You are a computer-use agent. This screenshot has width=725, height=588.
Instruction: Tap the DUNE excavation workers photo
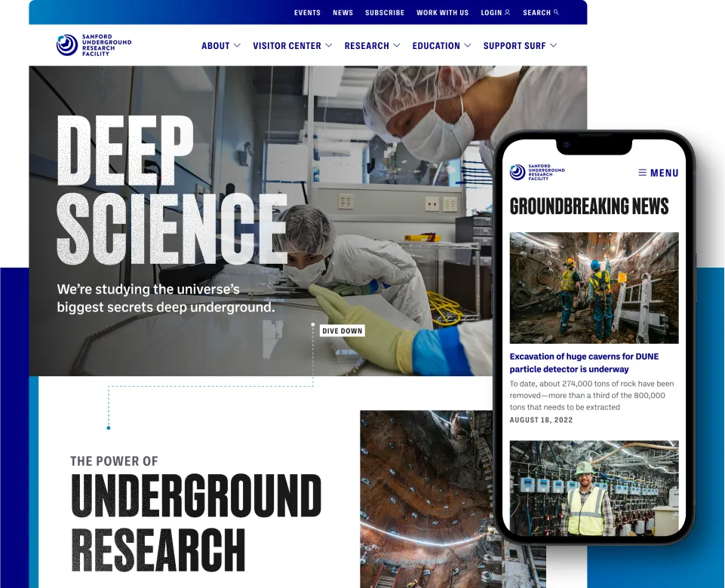coord(594,287)
